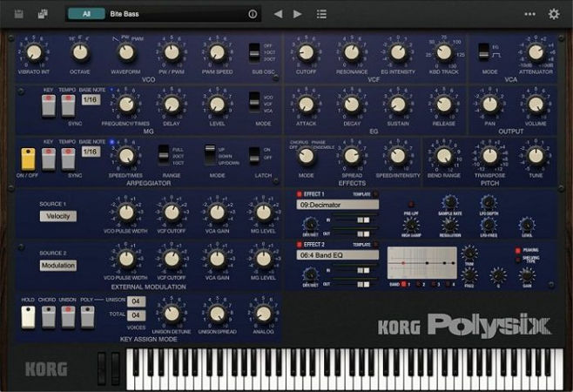
Task: Click the save preset disk icon
Action: point(20,14)
